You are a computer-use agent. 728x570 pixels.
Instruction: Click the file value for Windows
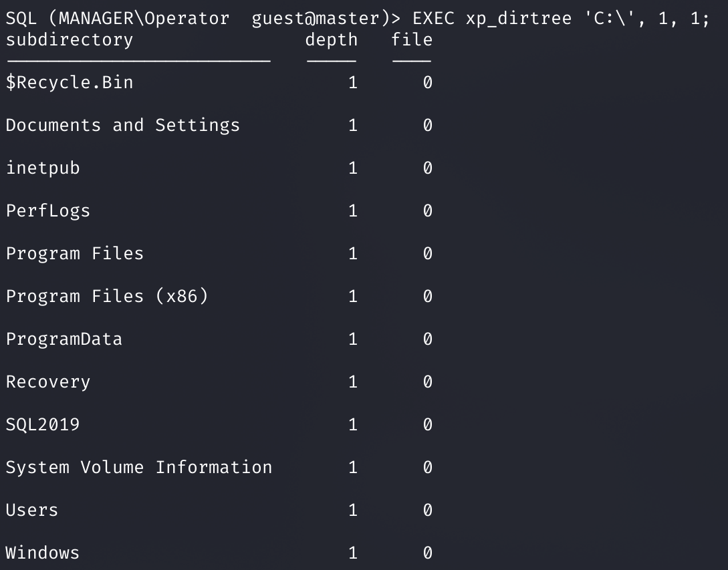pos(428,553)
